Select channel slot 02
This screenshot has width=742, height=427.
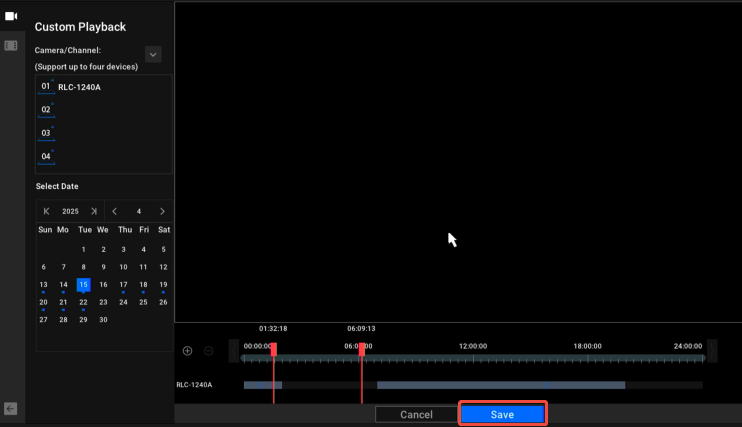[46, 110]
